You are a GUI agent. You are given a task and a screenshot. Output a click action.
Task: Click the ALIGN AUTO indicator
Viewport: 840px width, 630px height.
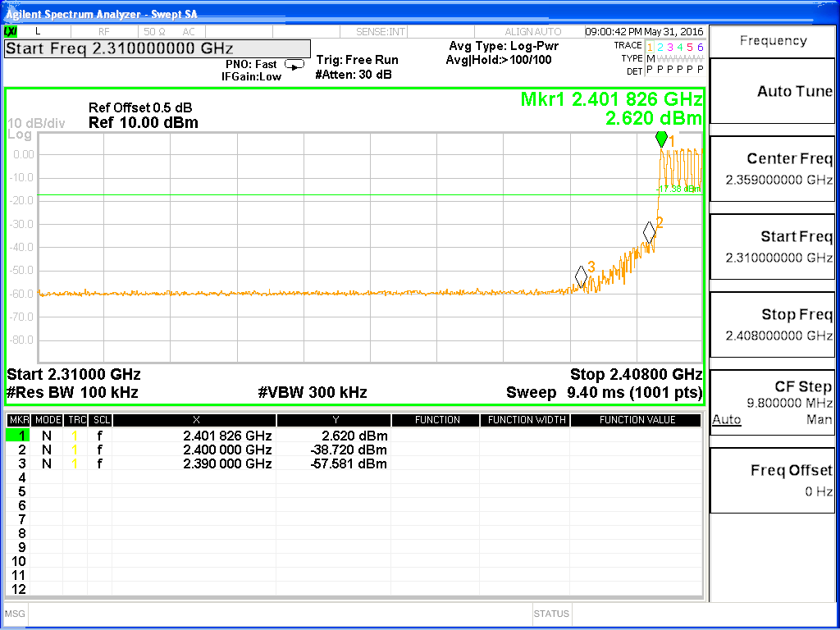click(532, 32)
